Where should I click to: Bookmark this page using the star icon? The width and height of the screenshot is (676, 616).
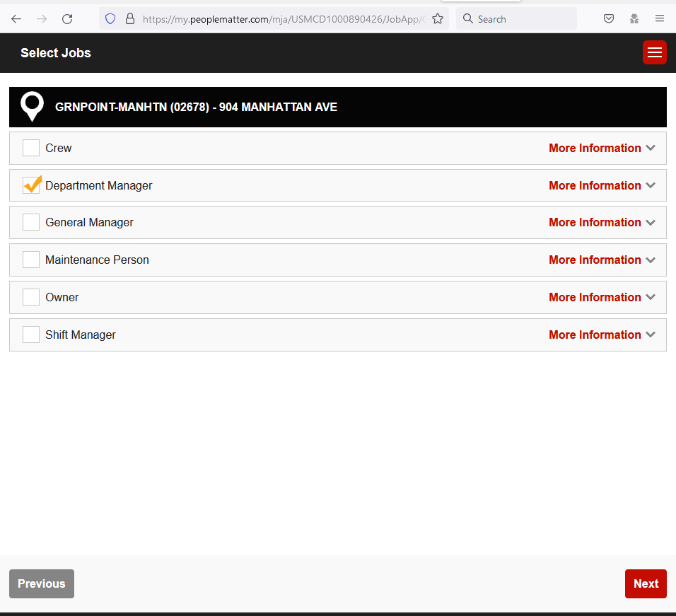coord(438,19)
